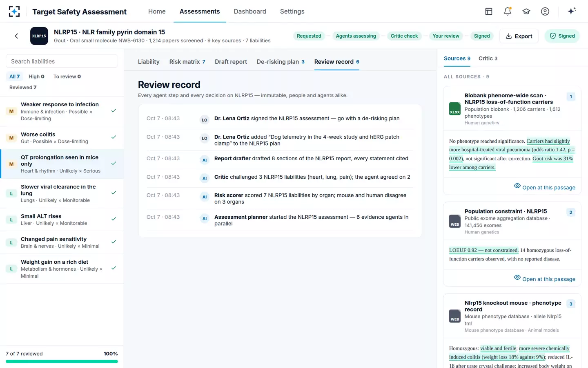The image size is (588, 368).
Task: Click reviewed checkmark on Worse colitis
Action: coord(114,137)
